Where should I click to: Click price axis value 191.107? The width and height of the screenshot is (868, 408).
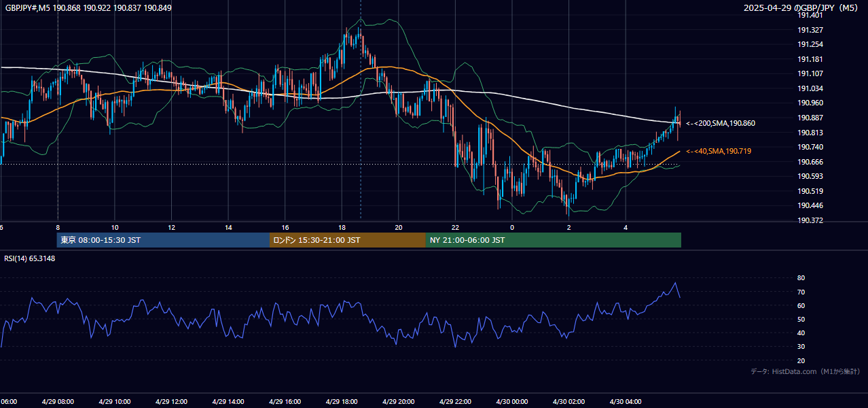click(810, 73)
